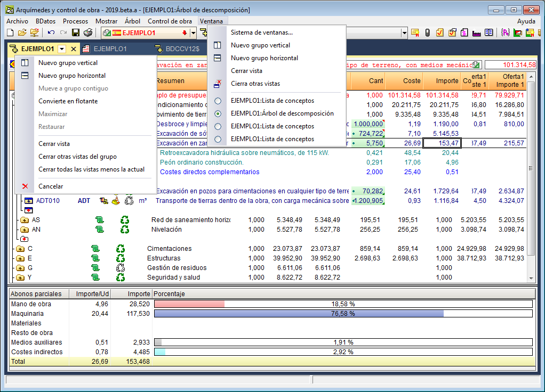Select first EJEMPLO1:Lista de conceptos radio option
This screenshot has width=545, height=392.
click(218, 101)
